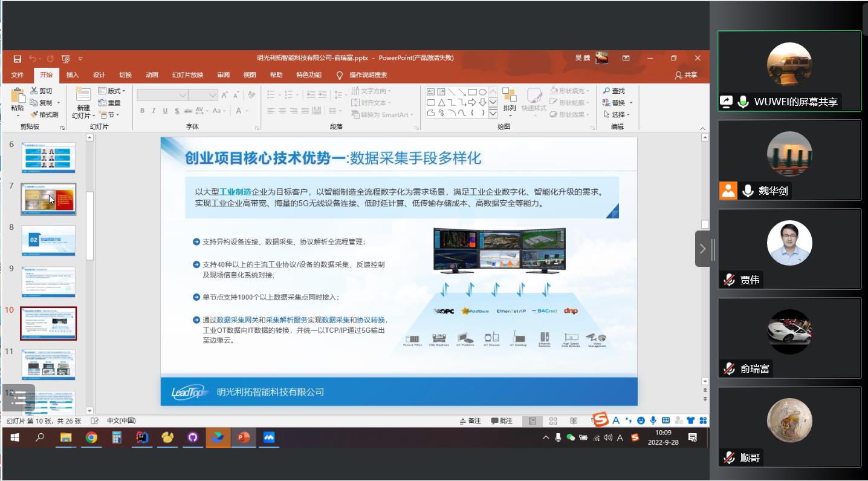Screen dimensions: 868x481
Task: Customize Quick Access Toolbar dropdown arrow
Action: click(80, 59)
